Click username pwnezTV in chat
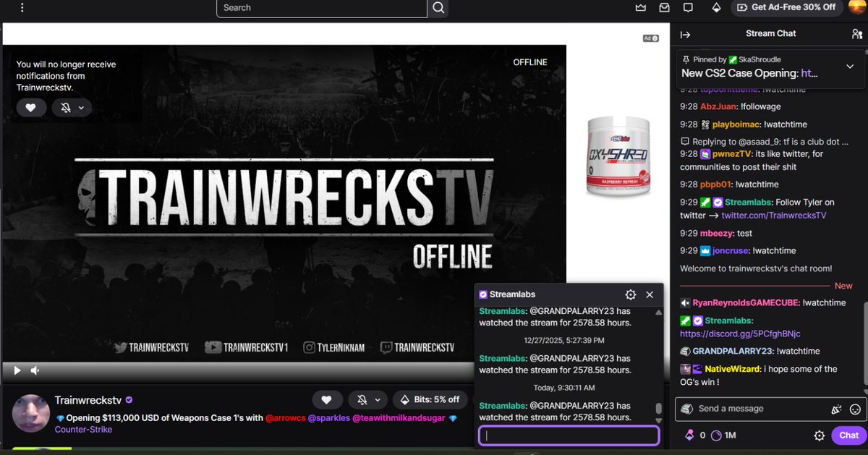 click(732, 154)
